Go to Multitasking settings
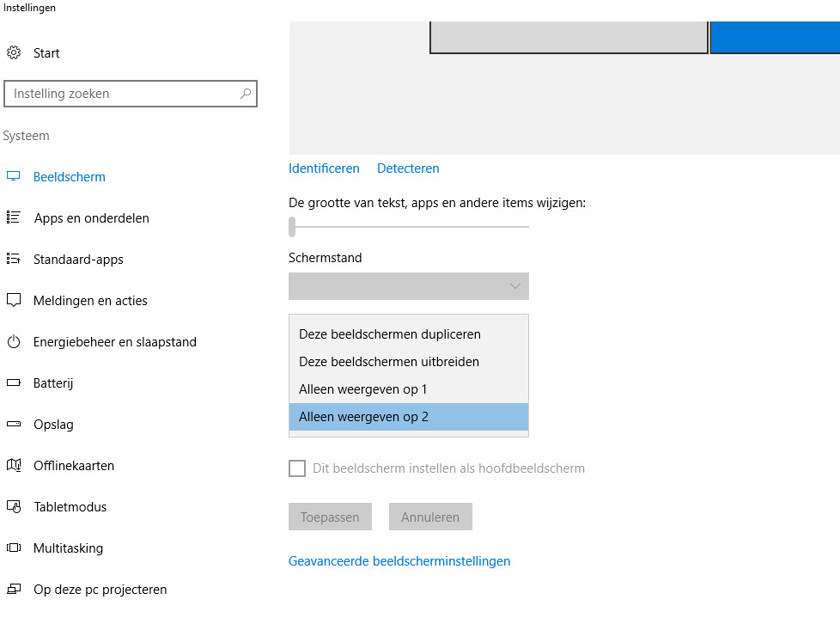This screenshot has height=618, width=840. click(x=68, y=548)
